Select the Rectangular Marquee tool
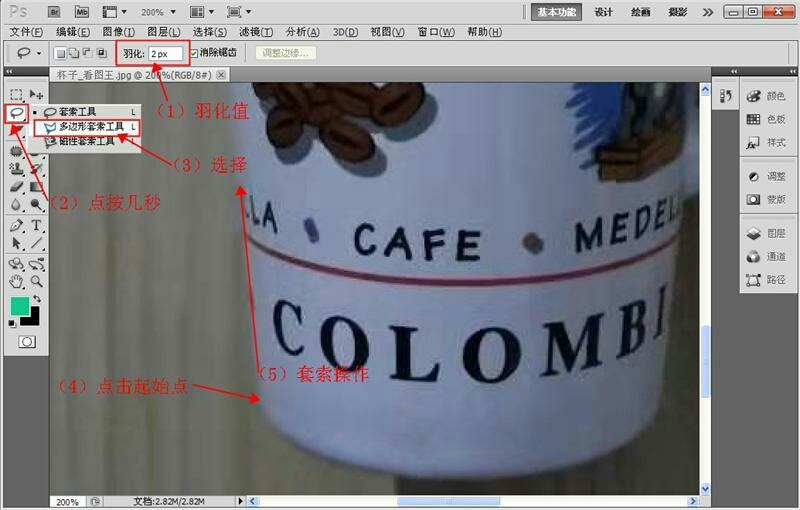Image resolution: width=800 pixels, height=510 pixels. coord(16,94)
